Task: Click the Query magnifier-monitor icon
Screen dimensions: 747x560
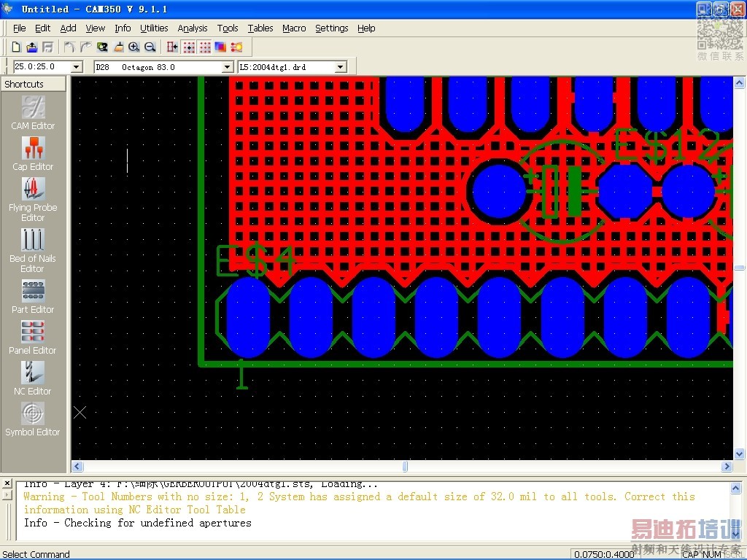Action: pyautogui.click(x=102, y=47)
